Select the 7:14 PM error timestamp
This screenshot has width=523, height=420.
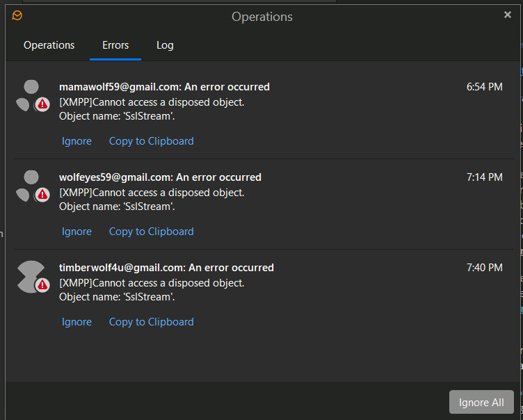pos(484,177)
